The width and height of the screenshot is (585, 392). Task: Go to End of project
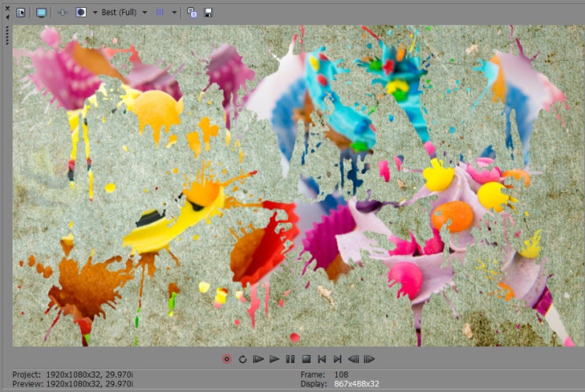pyautogui.click(x=338, y=359)
